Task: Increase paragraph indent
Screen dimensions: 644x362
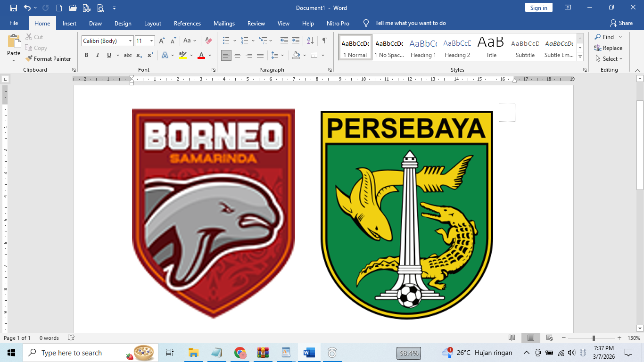Action: [296, 41]
